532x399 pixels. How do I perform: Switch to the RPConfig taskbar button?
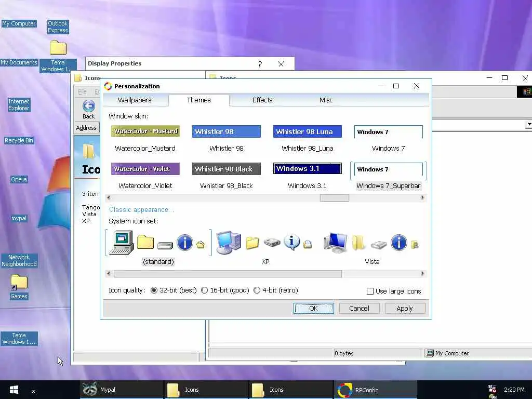pos(376,390)
